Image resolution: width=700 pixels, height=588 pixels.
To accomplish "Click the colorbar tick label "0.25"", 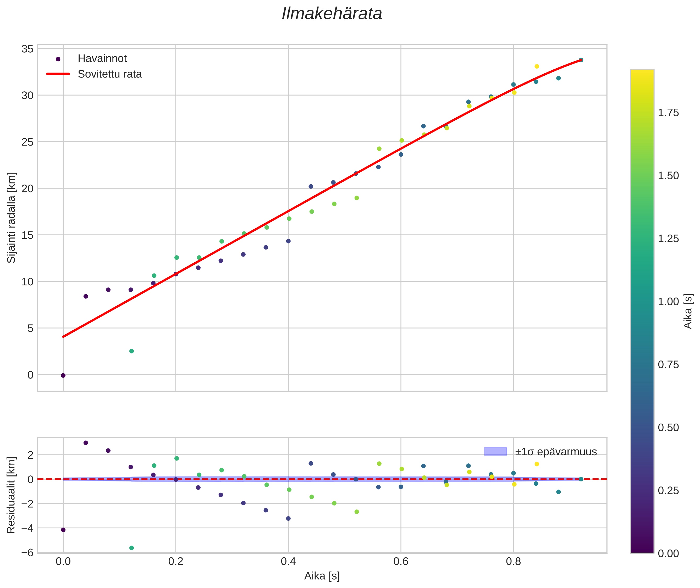I will point(668,490).
